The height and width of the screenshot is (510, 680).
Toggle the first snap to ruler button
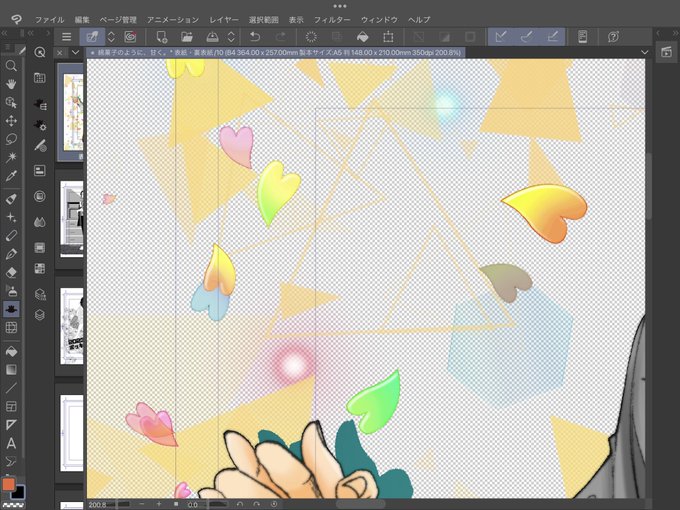pos(501,37)
